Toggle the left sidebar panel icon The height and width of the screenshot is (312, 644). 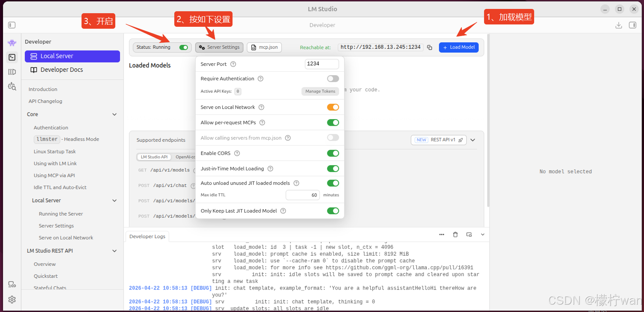click(12, 25)
